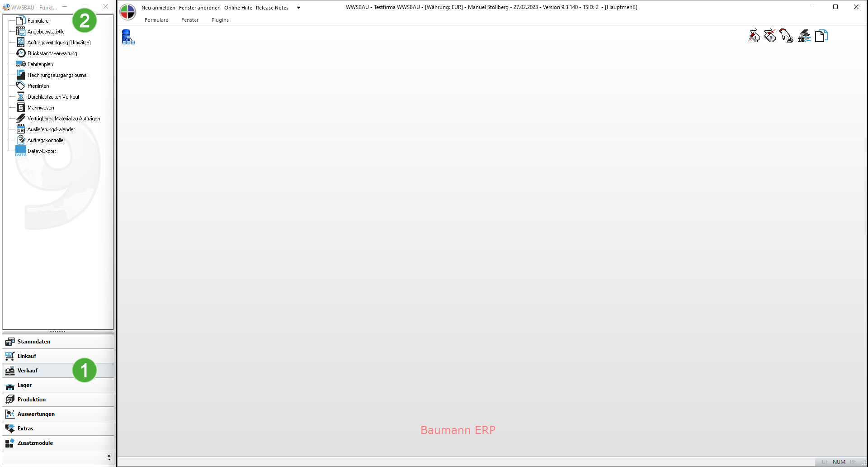Open the Produktion section
Image resolution: width=868 pixels, height=467 pixels.
click(58, 400)
